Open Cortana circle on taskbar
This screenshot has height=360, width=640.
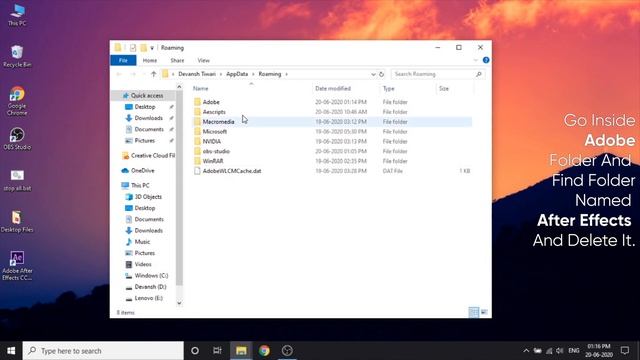point(195,351)
